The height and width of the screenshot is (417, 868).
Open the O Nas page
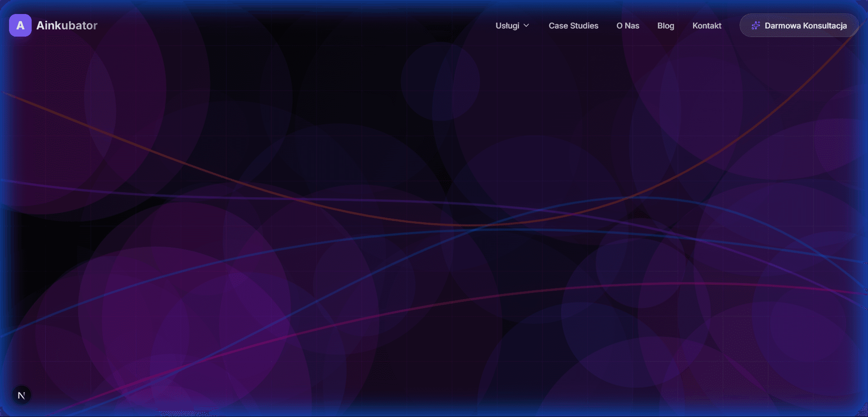pos(628,26)
